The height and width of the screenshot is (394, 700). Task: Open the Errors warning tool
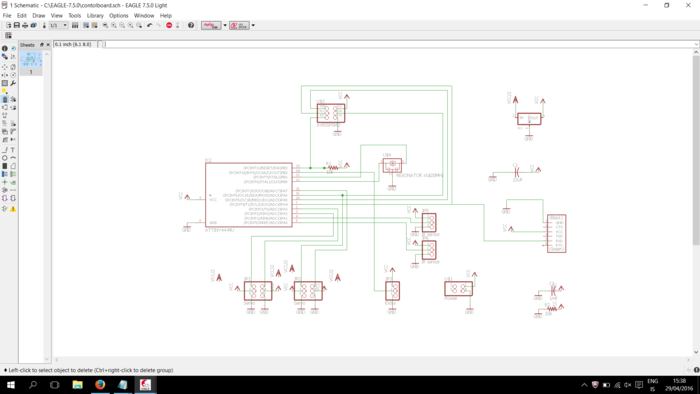(13, 209)
